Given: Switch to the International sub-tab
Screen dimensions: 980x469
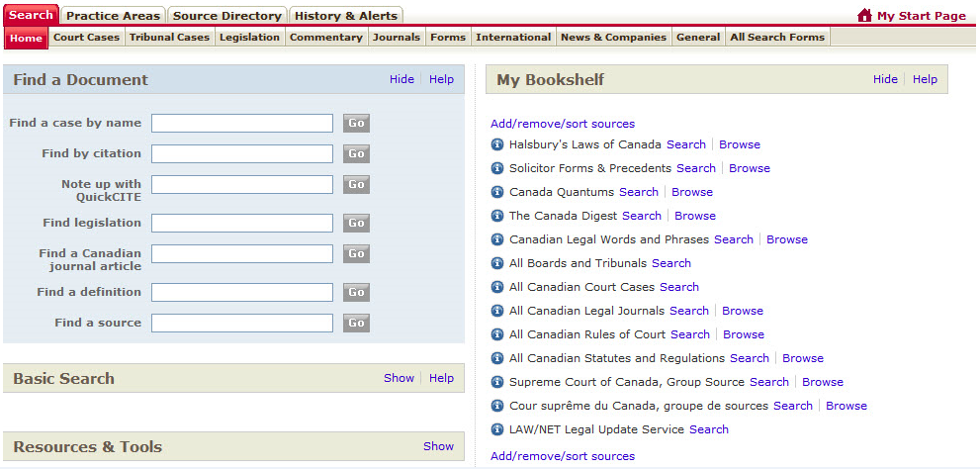Looking at the screenshot, I should 513,38.
